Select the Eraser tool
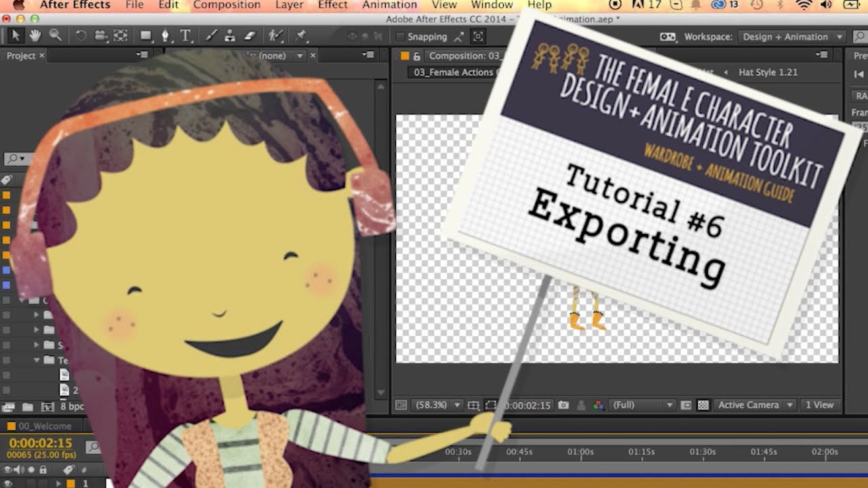 click(250, 36)
